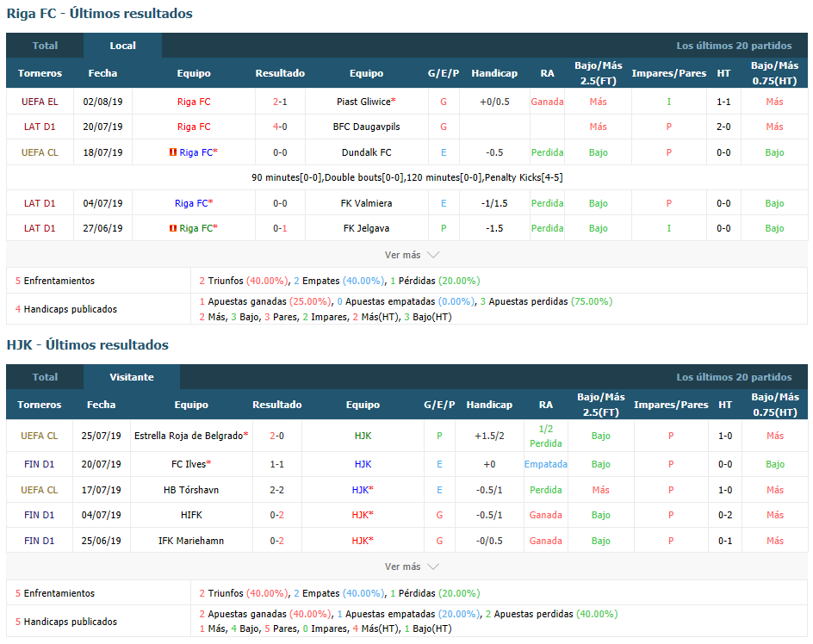Image resolution: width=813 pixels, height=644 pixels.
Task: Click the HT score 0-2 in HIFK row
Action: (725, 515)
